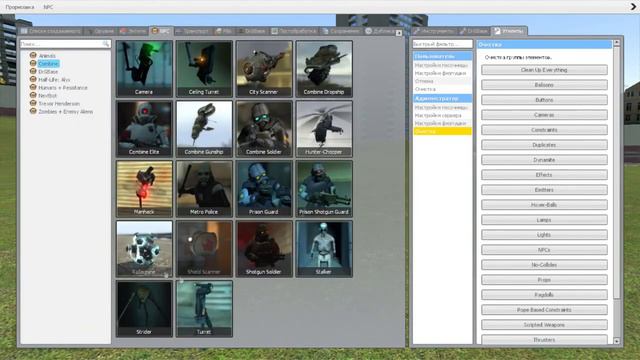The width and height of the screenshot is (640, 360).
Task: Spawn a Metro Police NPC
Action: (x=204, y=189)
